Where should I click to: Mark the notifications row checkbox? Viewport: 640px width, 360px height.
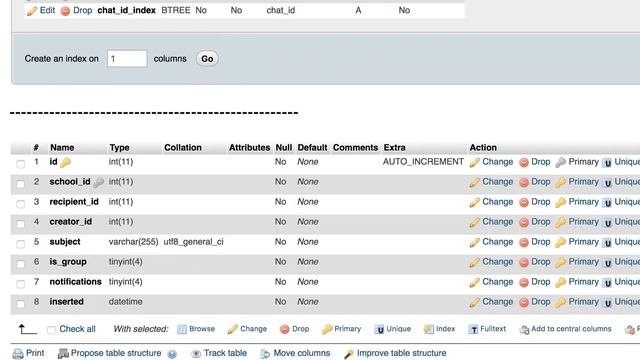20,284
